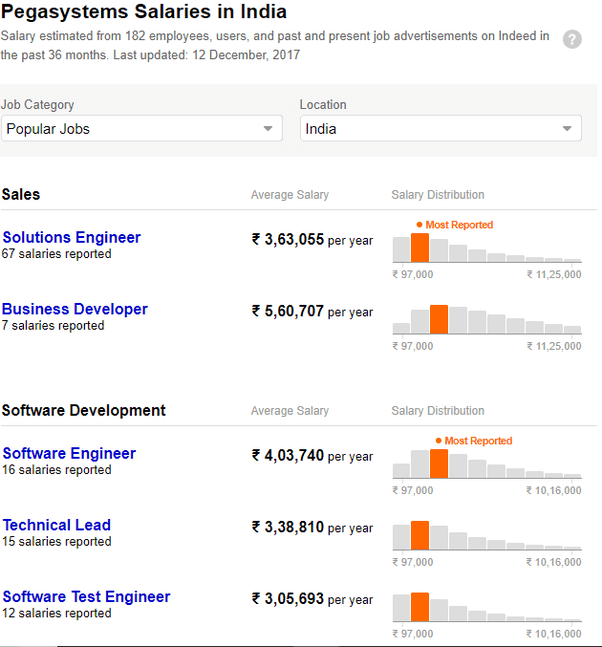
Task: Click the ₹ 3,05,693 per year salary
Action: (312, 599)
